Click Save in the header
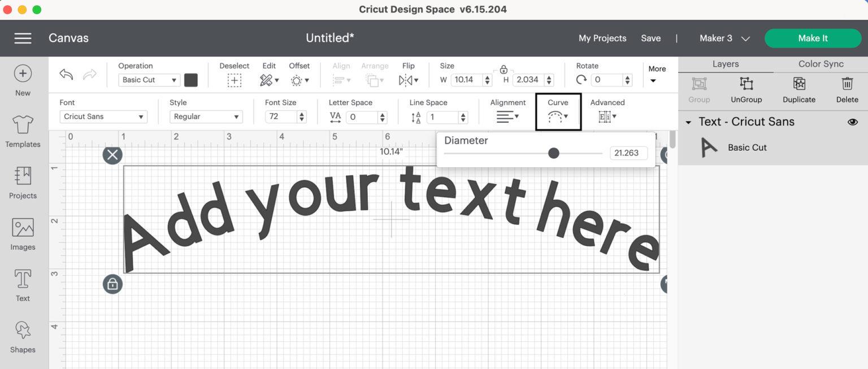 650,38
